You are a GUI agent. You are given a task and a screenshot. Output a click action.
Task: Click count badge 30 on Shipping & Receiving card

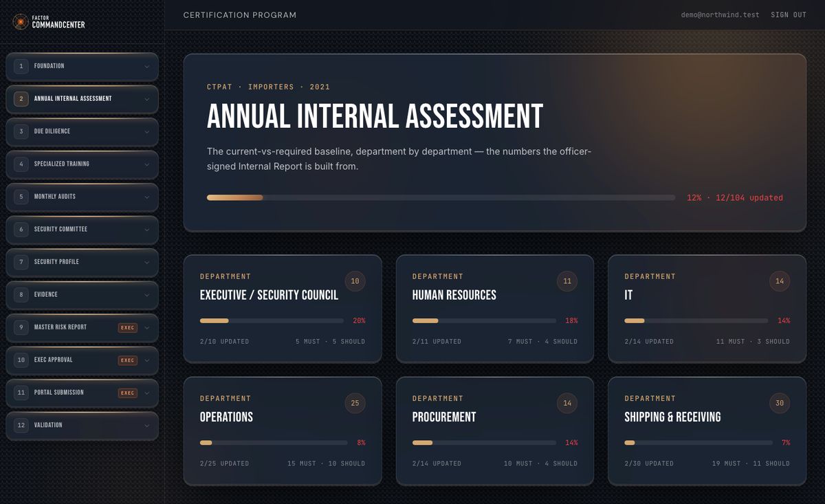[x=780, y=403]
